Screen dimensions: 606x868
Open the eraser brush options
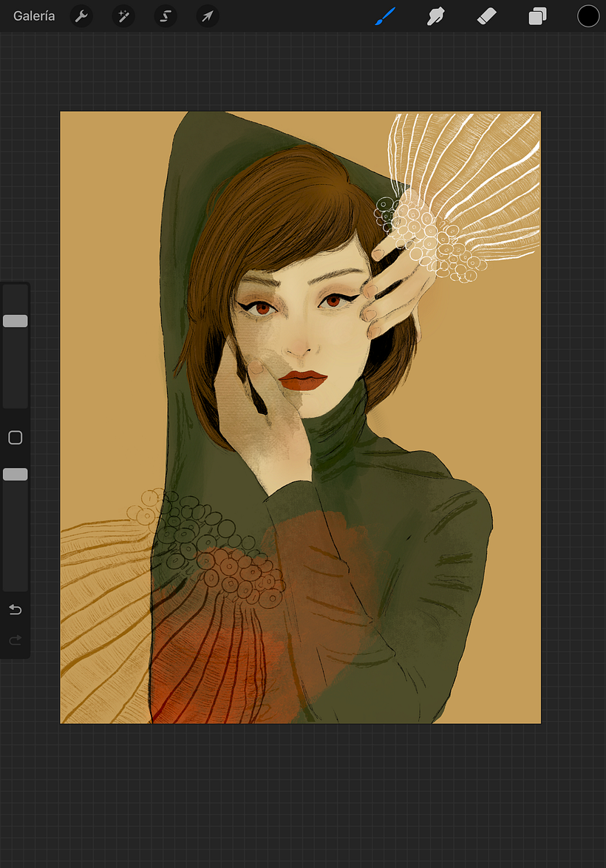click(x=486, y=16)
